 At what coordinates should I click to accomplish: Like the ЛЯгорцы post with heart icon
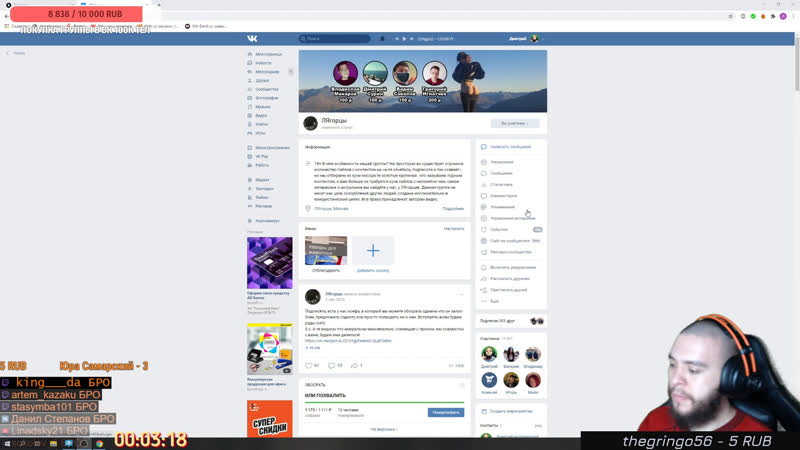click(309, 366)
